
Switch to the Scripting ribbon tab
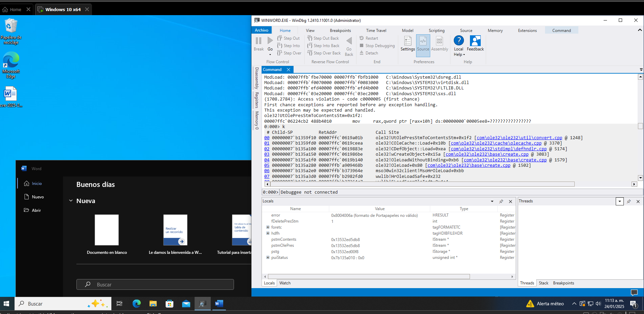[x=437, y=31]
